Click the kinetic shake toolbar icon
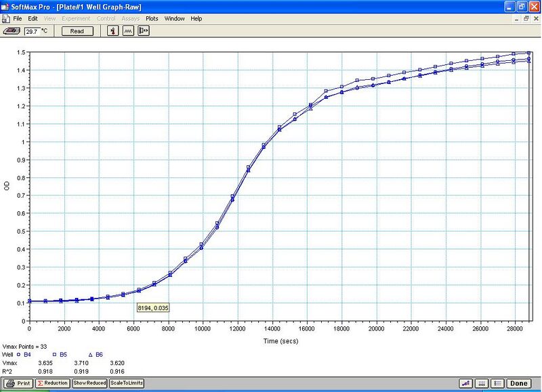542x392 pixels. pyautogui.click(x=129, y=30)
